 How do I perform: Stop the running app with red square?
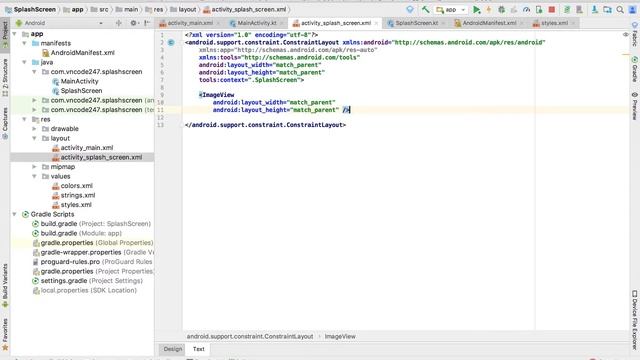coord(552,9)
